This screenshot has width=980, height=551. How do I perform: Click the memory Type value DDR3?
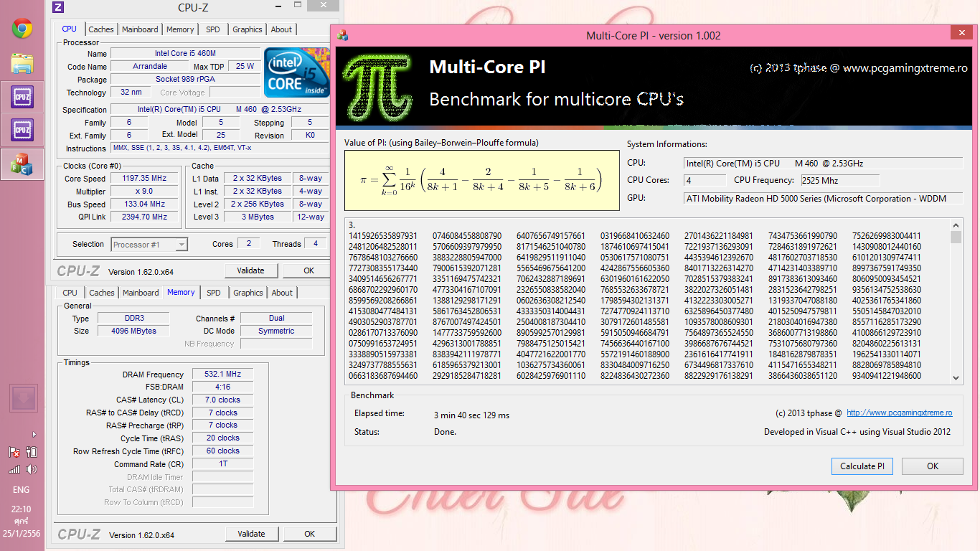133,318
